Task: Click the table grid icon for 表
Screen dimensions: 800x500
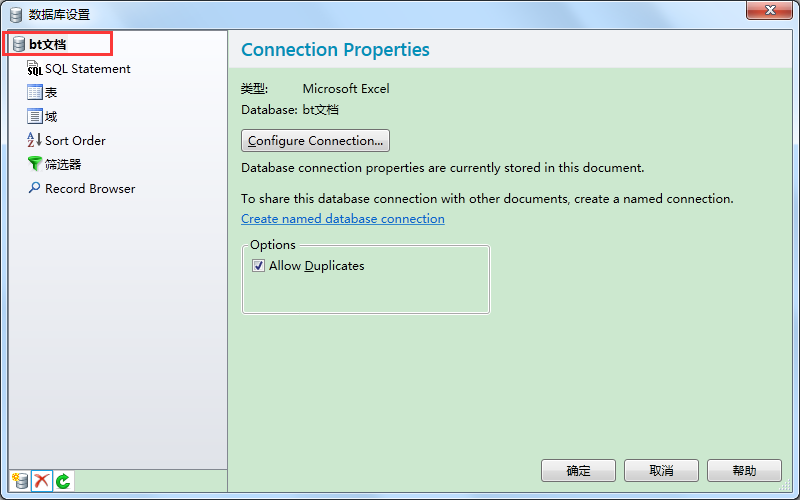Action: coord(35,93)
